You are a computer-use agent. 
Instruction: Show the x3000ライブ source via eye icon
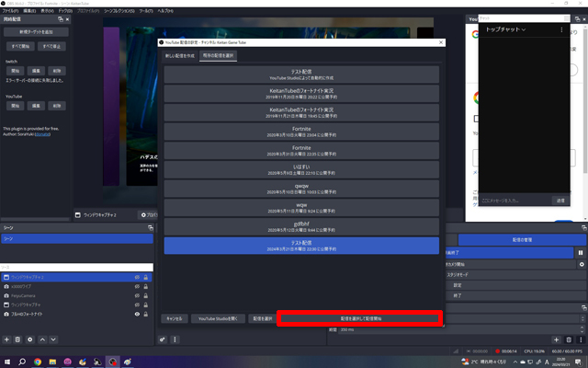[137, 286]
